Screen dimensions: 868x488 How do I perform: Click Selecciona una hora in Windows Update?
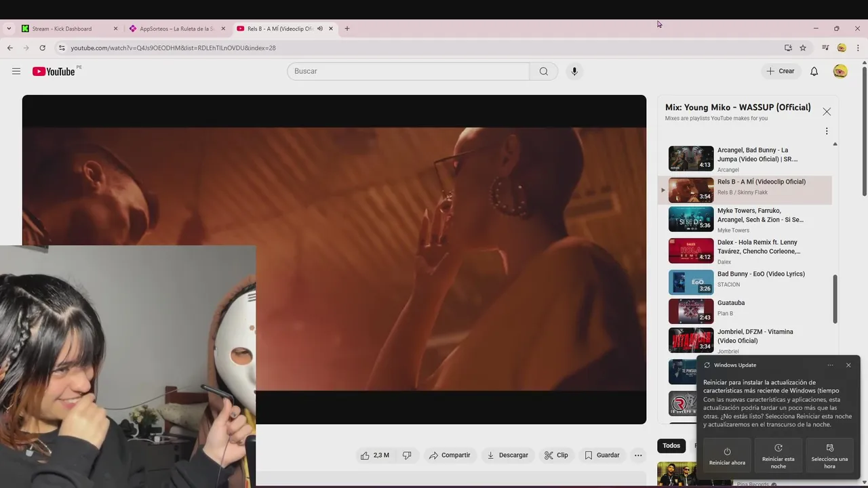pos(829,457)
